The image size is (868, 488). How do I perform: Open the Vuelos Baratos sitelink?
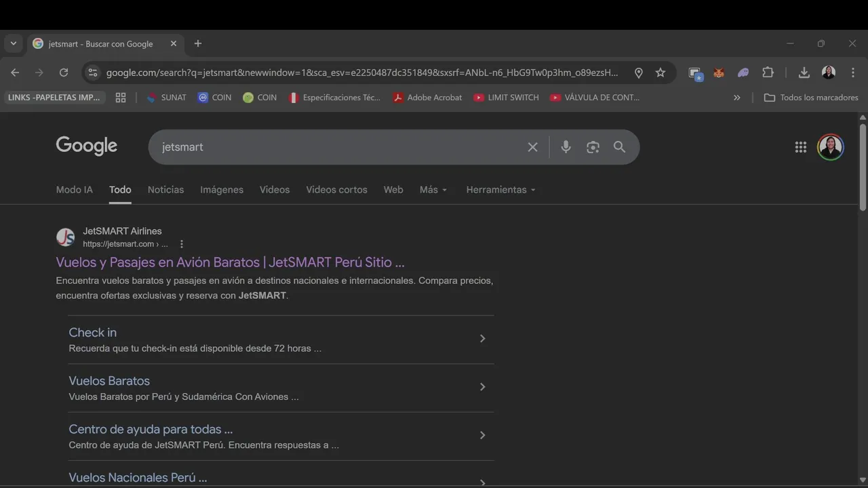109,381
